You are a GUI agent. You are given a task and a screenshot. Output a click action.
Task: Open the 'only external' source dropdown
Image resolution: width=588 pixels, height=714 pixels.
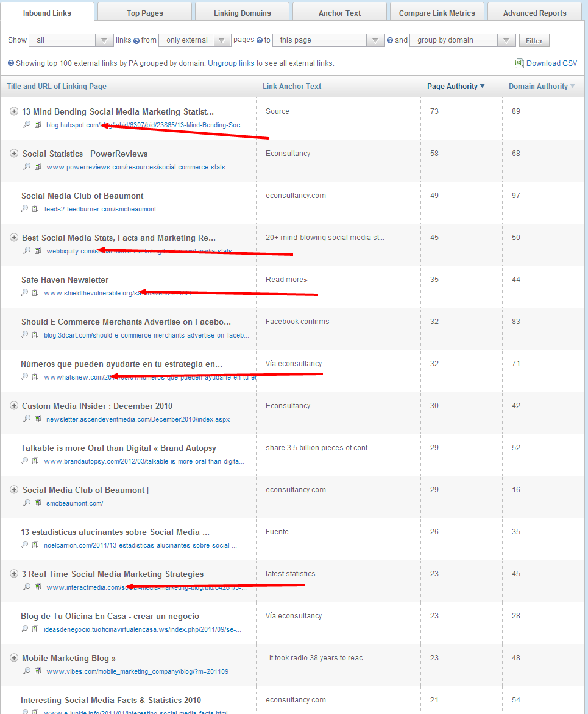[x=194, y=40]
